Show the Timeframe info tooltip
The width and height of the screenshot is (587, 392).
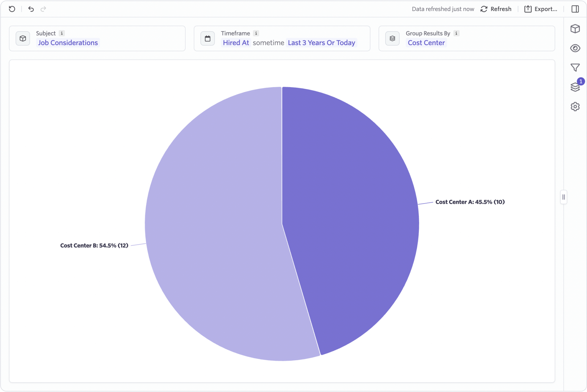tap(256, 33)
